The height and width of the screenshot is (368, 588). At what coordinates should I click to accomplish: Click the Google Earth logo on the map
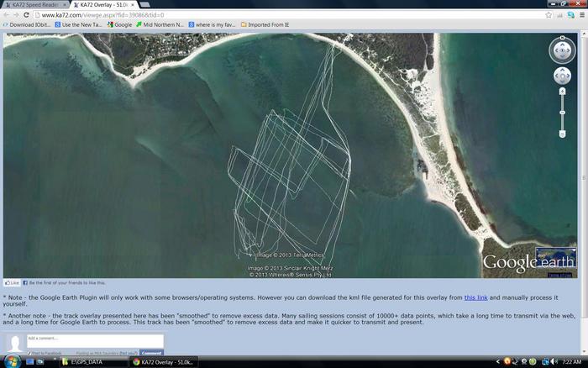(x=528, y=262)
